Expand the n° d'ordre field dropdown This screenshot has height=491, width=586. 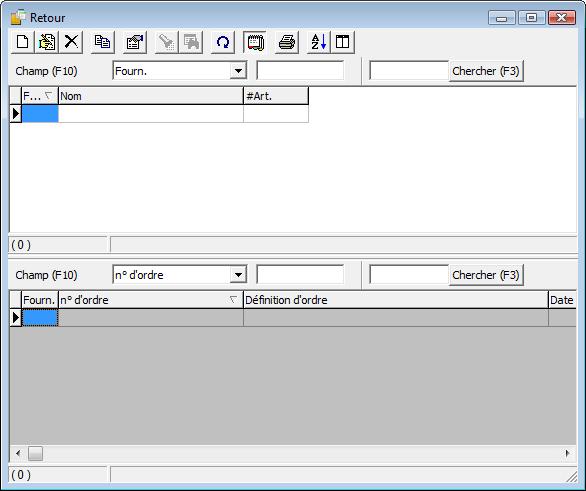[x=238, y=275]
